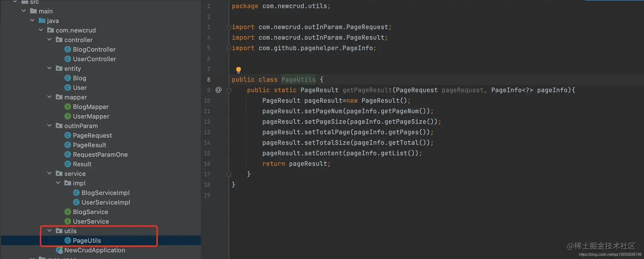The height and width of the screenshot is (259, 644).
Task: Click the return pageResult statement
Action: pos(296,164)
